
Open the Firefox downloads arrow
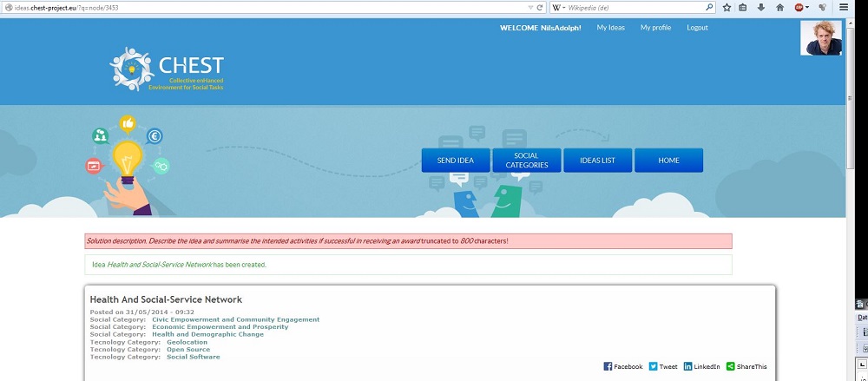tap(761, 7)
